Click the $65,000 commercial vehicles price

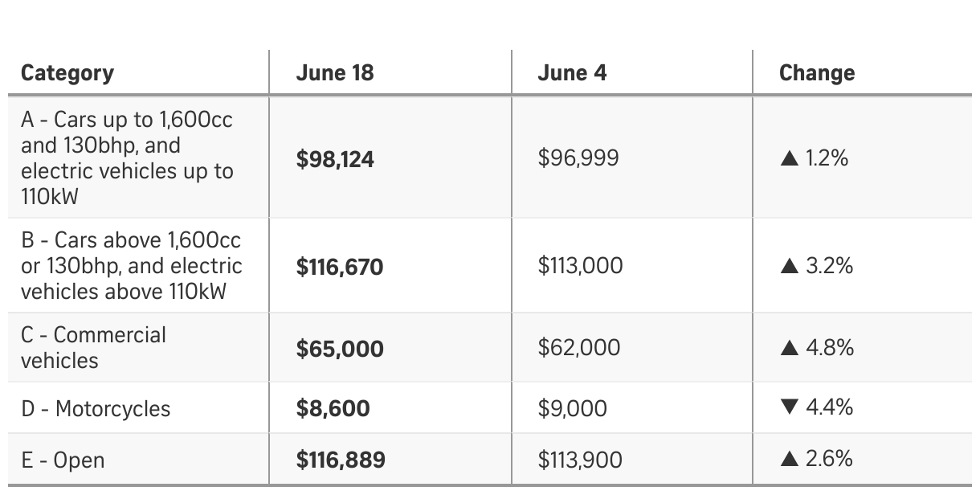coord(340,349)
